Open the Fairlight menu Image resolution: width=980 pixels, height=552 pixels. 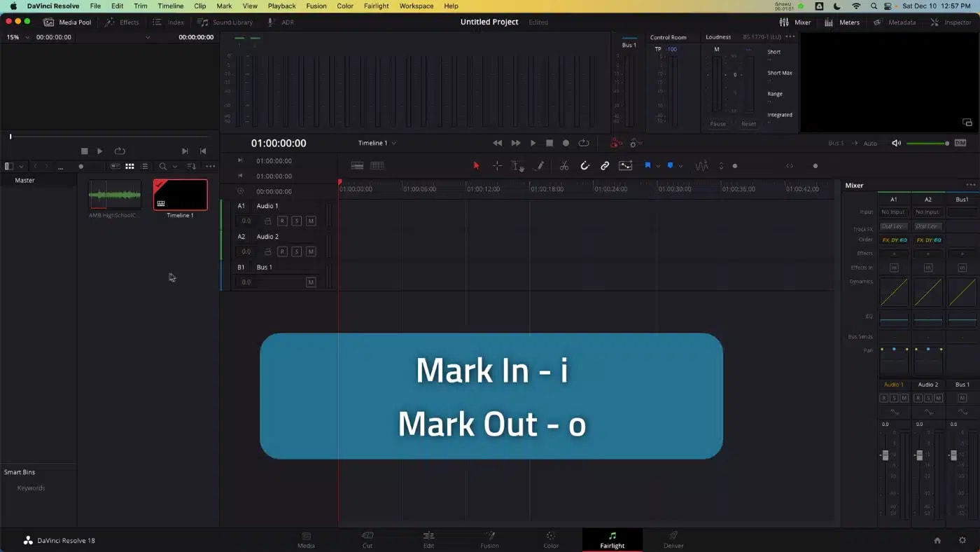click(376, 6)
